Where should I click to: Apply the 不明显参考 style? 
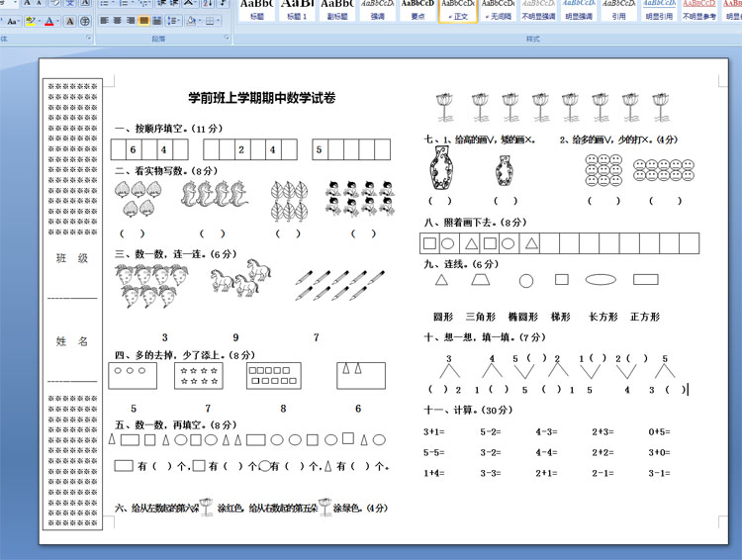(698, 11)
